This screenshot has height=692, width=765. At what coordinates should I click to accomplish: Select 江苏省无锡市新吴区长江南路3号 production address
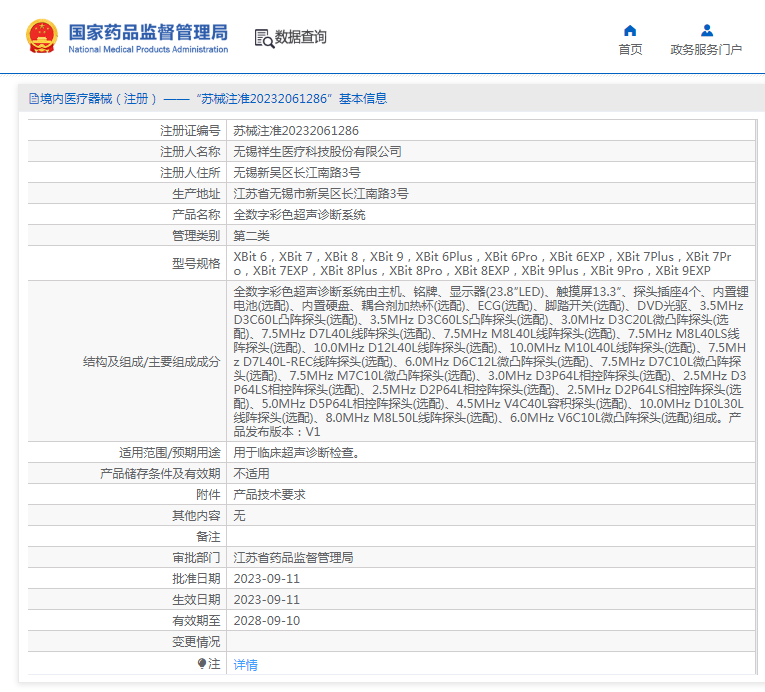click(321, 194)
